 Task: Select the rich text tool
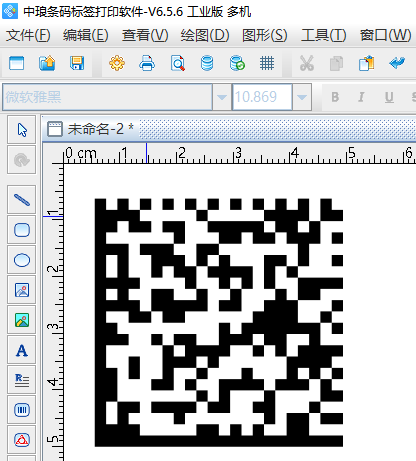pyautogui.click(x=22, y=380)
